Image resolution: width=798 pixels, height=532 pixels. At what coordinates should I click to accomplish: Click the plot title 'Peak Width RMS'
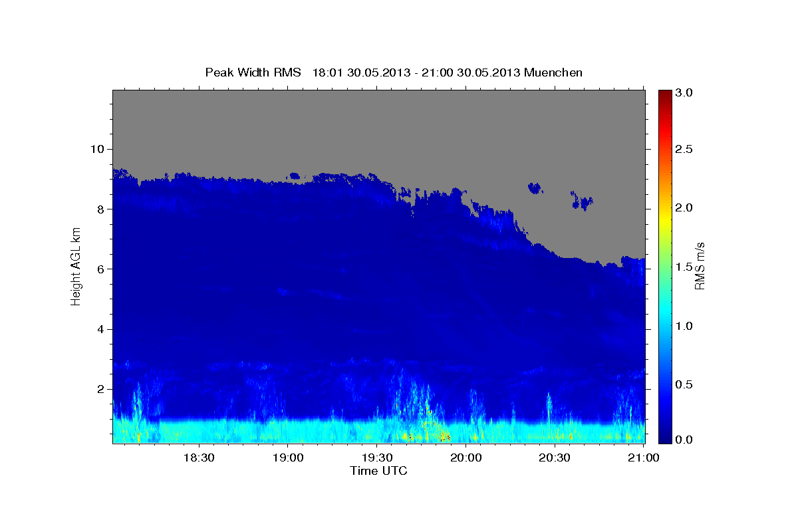pos(253,72)
